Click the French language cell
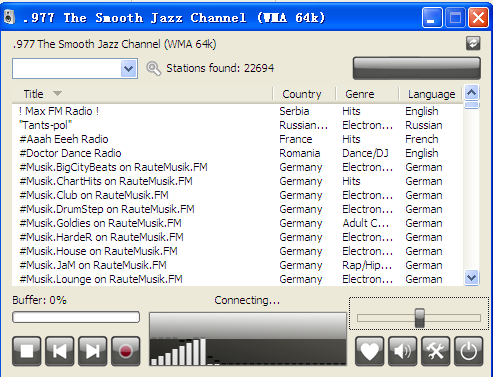The height and width of the screenshot is (377, 493). (x=422, y=139)
